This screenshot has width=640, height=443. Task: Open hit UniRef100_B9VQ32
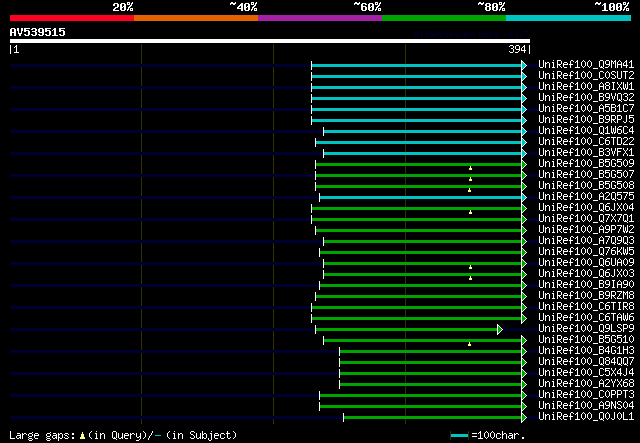[x=586, y=98]
